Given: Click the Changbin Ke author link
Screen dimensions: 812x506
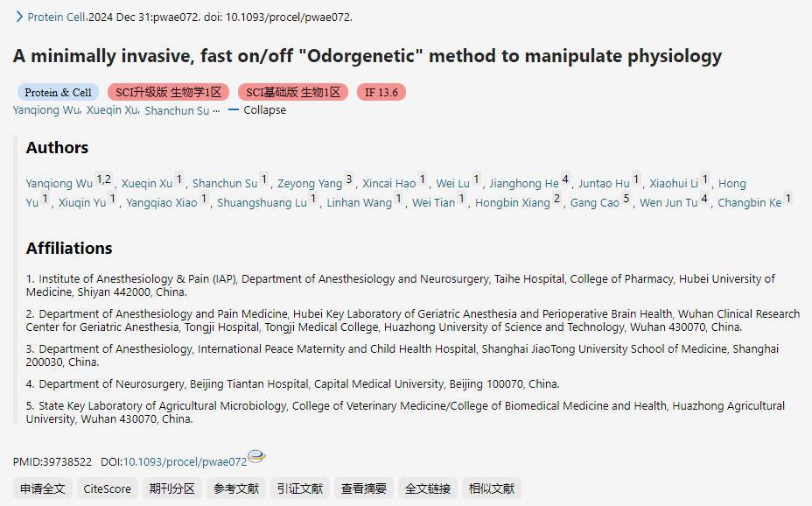Looking at the screenshot, I should [x=749, y=203].
